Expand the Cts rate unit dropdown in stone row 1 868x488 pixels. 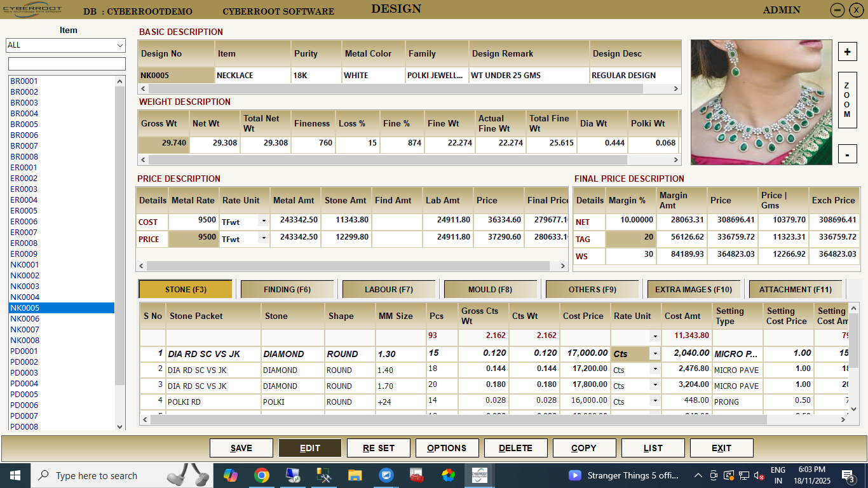[654, 354]
